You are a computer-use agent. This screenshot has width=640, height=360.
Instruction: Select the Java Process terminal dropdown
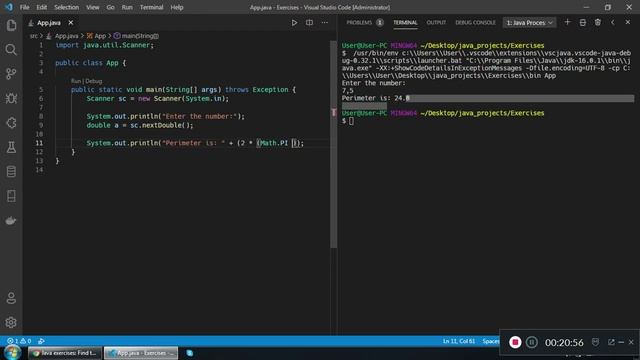529,23
